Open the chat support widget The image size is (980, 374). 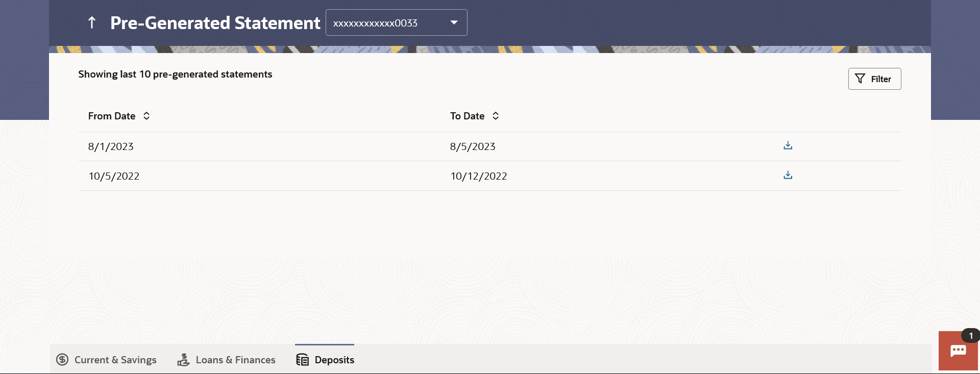958,351
